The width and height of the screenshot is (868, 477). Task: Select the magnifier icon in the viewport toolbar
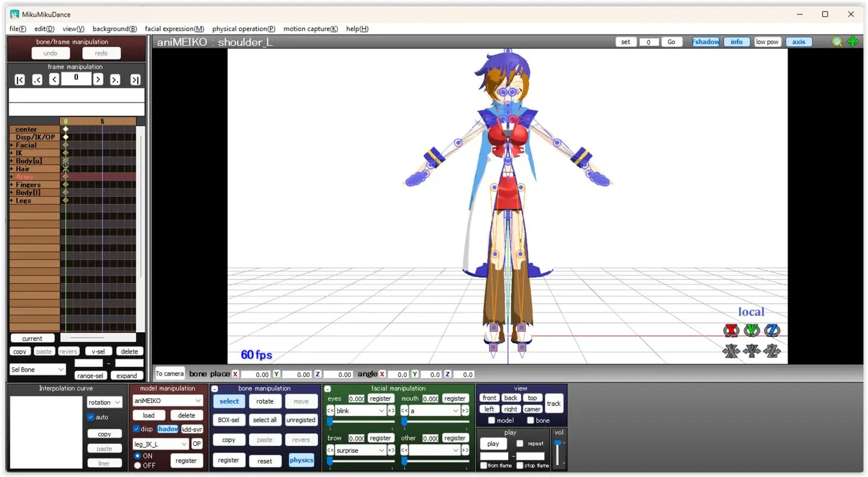click(836, 41)
